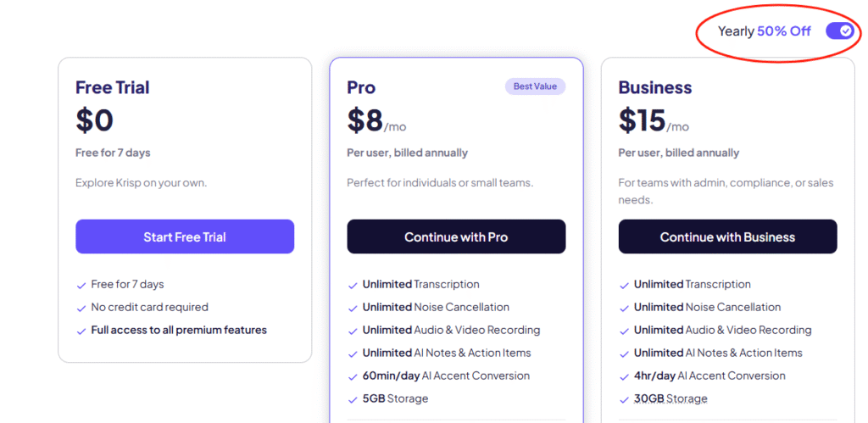Toggle the Yearly 50% Off billing switch
This screenshot has width=868, height=423.
coord(839,31)
